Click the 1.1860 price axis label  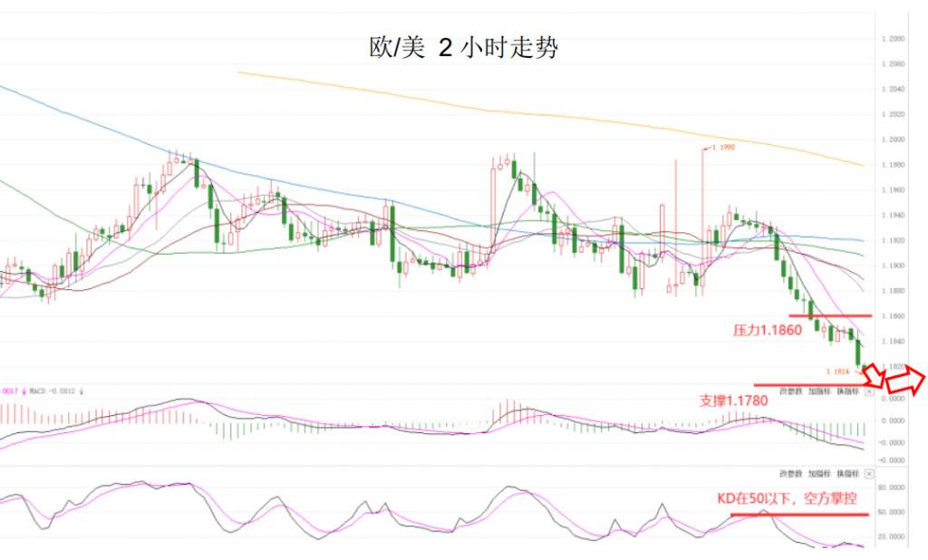tap(893, 316)
